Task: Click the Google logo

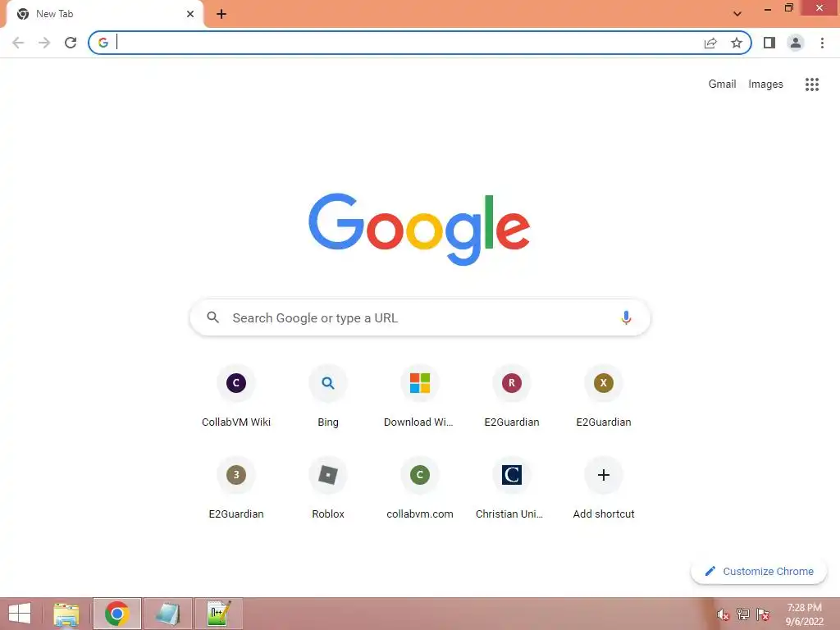Action: tap(419, 230)
